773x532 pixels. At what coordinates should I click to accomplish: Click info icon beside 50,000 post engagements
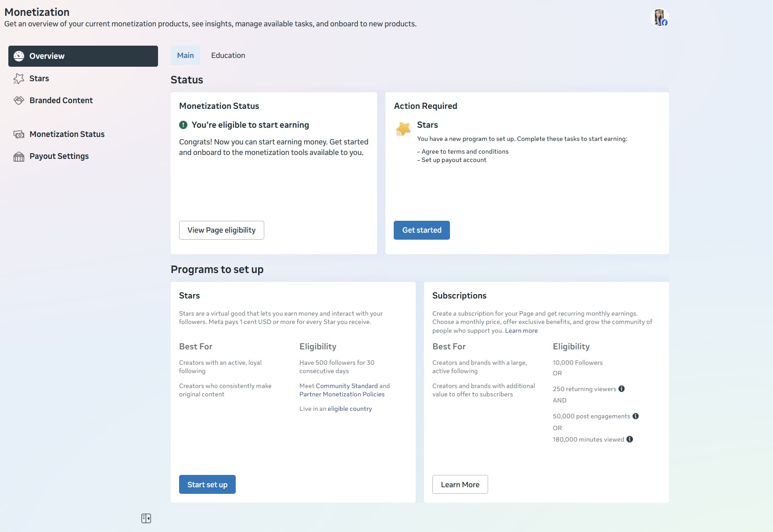[x=635, y=416]
